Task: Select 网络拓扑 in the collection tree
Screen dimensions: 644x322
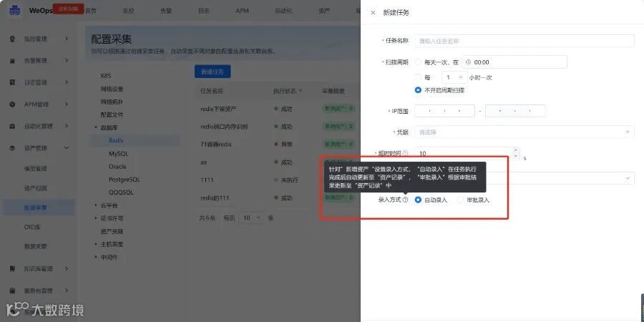Action: click(112, 102)
